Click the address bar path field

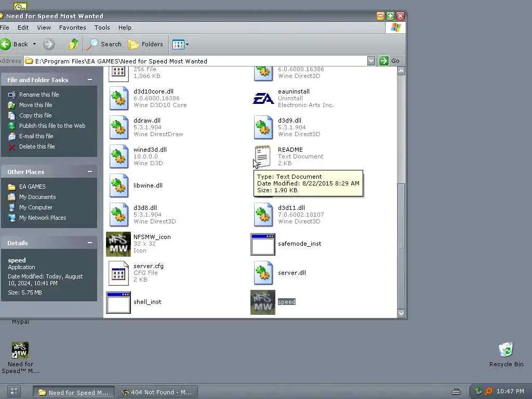pos(195,61)
